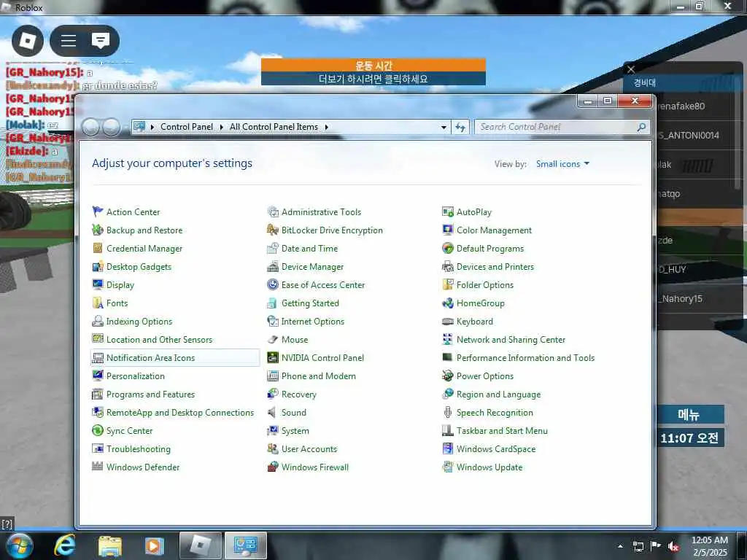The height and width of the screenshot is (560, 747).
Task: Open the Windows Start orb
Action: 20,545
